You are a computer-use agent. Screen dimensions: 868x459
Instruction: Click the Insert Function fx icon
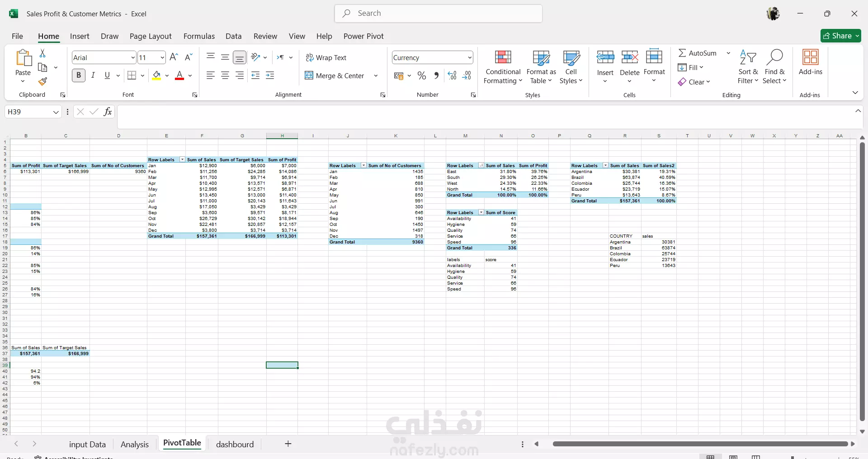[x=108, y=112]
